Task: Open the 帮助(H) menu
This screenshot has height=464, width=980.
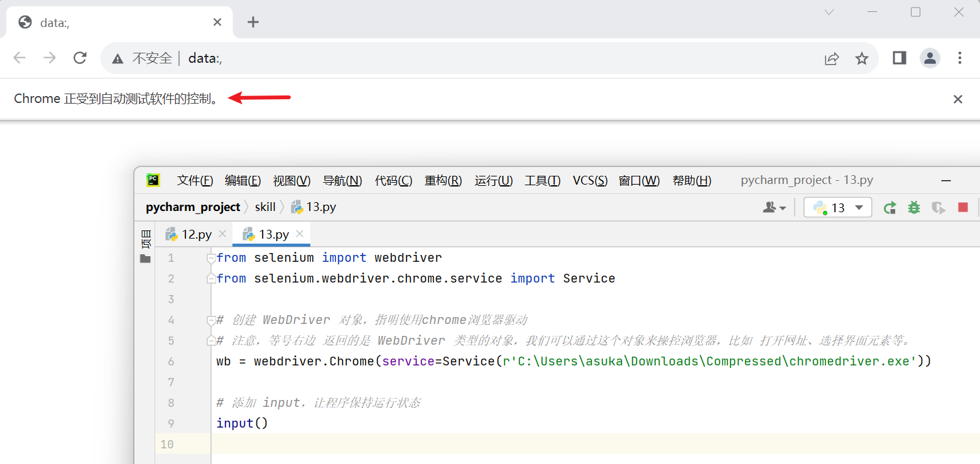Action: (692, 181)
